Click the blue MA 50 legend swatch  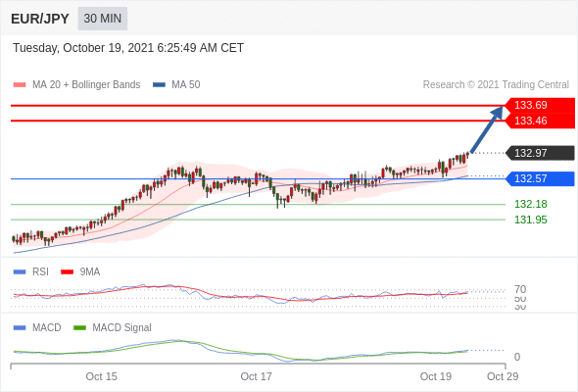160,85
